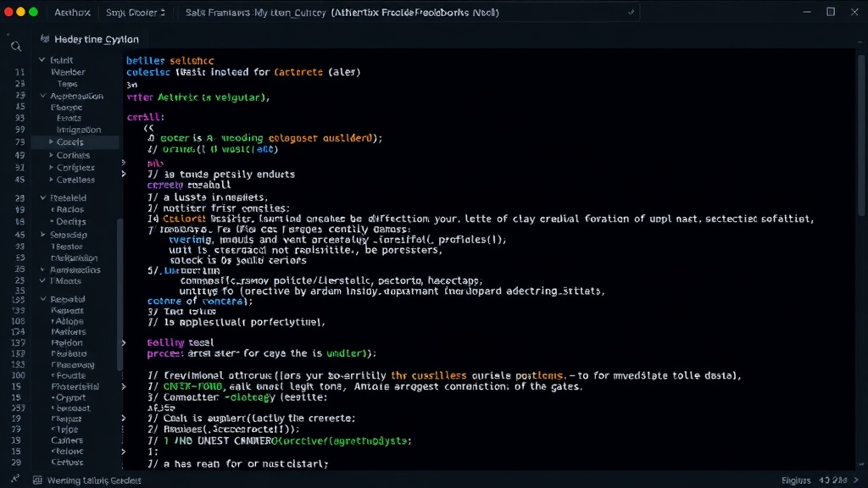This screenshot has width=868, height=488.
Task: Select the Heidori tree item
Action: [x=67, y=343]
